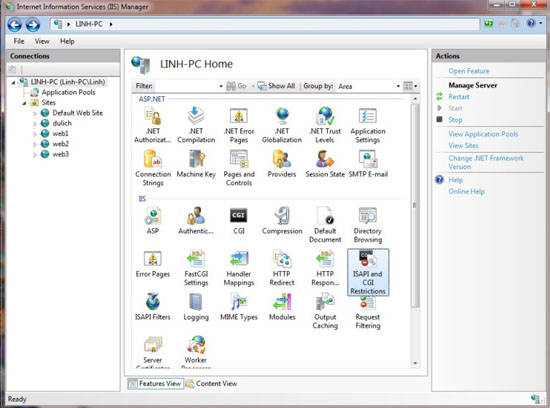The width and height of the screenshot is (550, 408).
Task: Open MIME Types feature
Action: [239, 307]
